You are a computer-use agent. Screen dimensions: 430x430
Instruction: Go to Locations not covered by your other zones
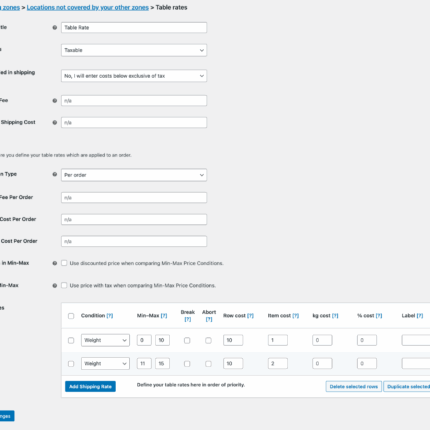(88, 7)
